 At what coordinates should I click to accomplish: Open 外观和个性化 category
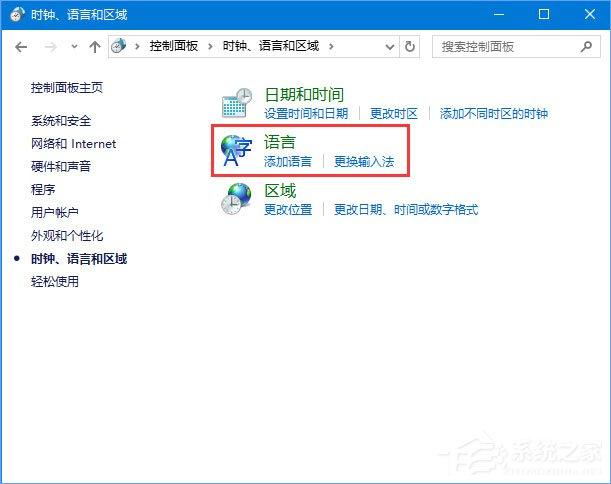pyautogui.click(x=67, y=235)
